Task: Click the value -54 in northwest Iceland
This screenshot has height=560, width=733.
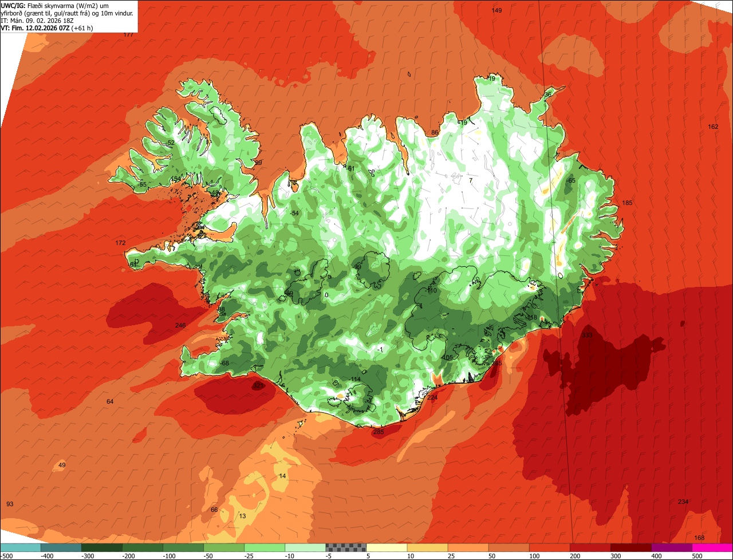Action: coord(294,213)
